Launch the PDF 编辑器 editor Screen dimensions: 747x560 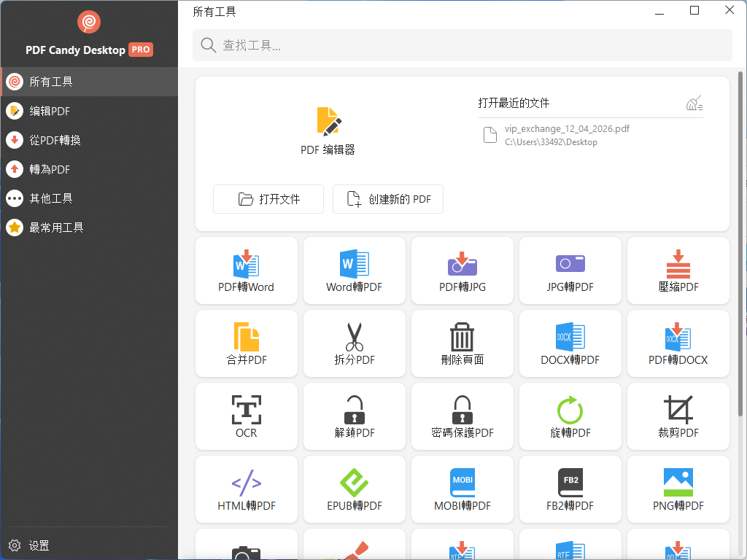click(328, 131)
